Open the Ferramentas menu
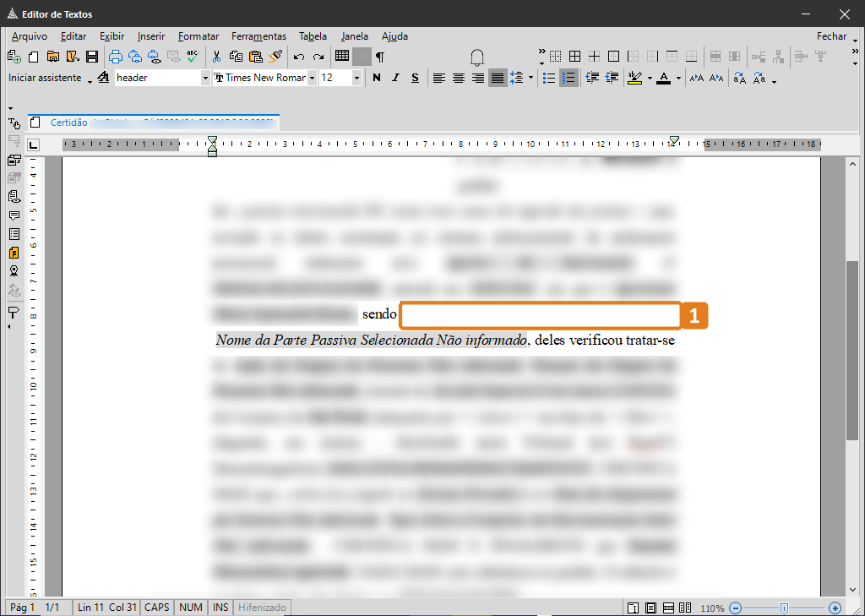This screenshot has width=865, height=616. point(258,36)
